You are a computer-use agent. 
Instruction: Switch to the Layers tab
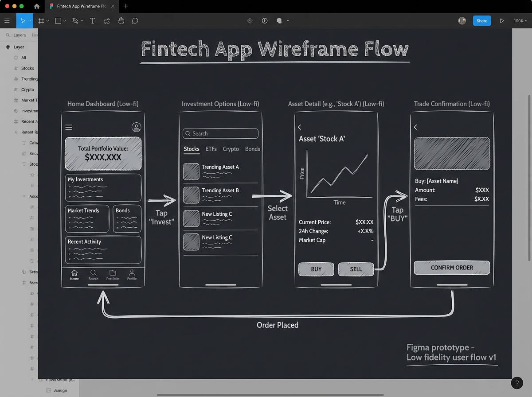19,35
